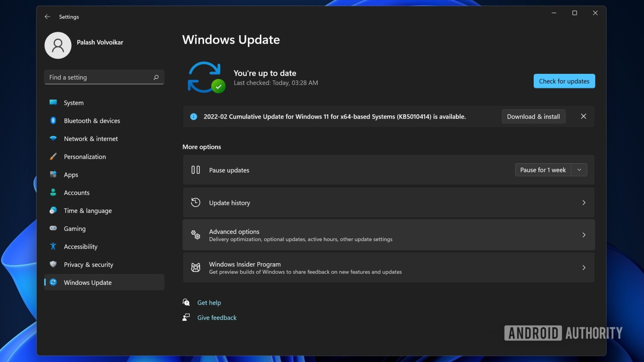The height and width of the screenshot is (362, 644).
Task: Click the Palash Volvoikar profile picture
Action: [58, 45]
